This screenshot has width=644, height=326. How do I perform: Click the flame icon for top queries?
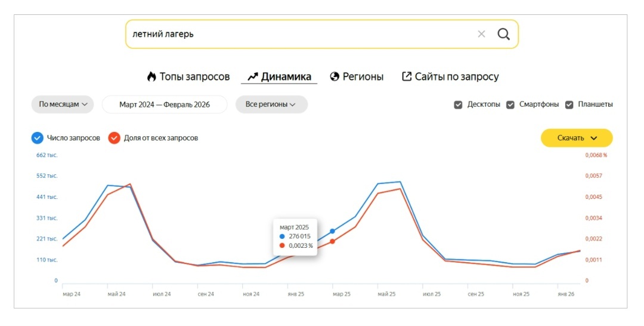[151, 77]
